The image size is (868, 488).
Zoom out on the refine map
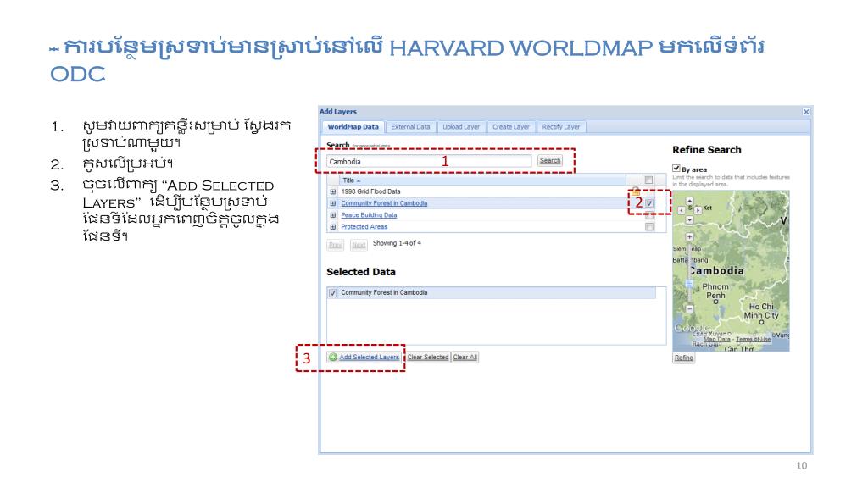pos(690,308)
